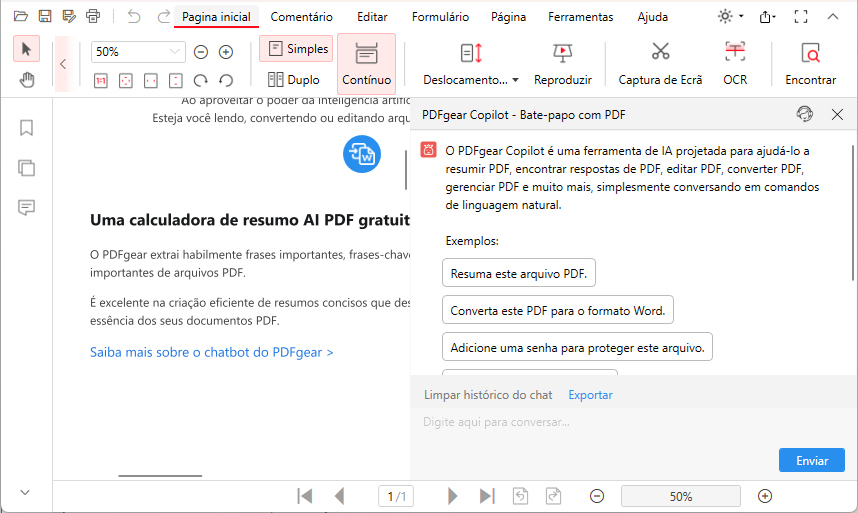Open the Ferramentas tab

click(581, 17)
